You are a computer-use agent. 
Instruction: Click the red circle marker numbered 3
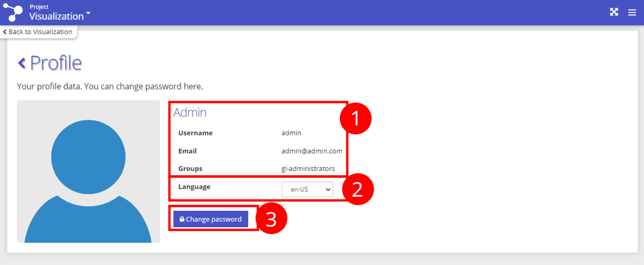coord(271,219)
